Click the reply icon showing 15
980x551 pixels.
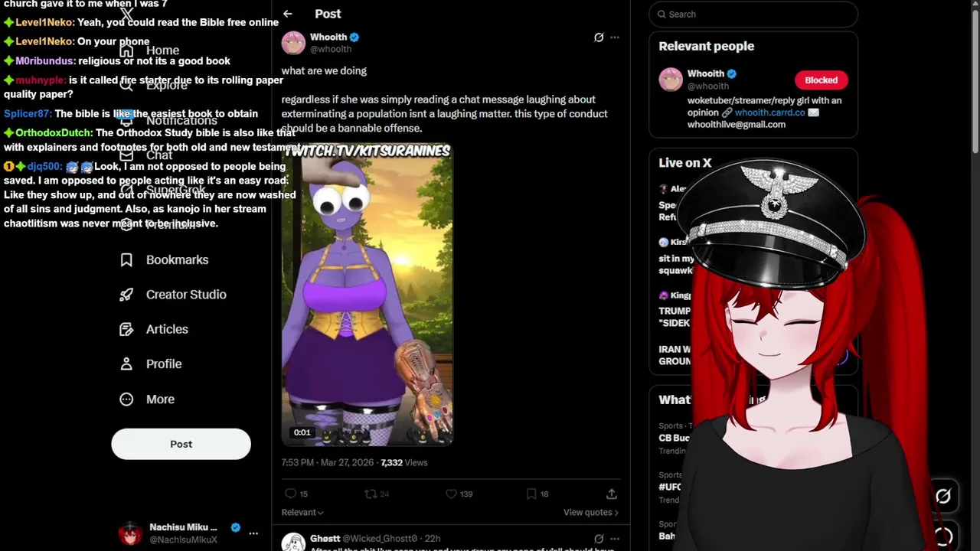pos(296,494)
